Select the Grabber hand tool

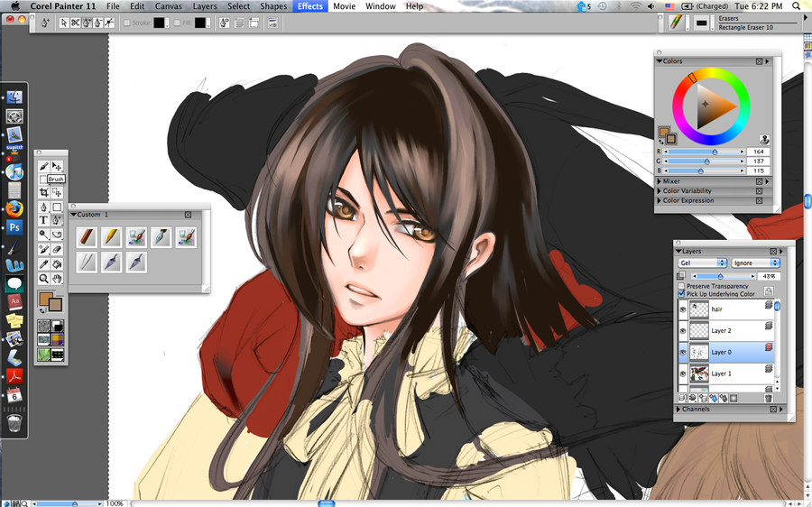pos(57,279)
